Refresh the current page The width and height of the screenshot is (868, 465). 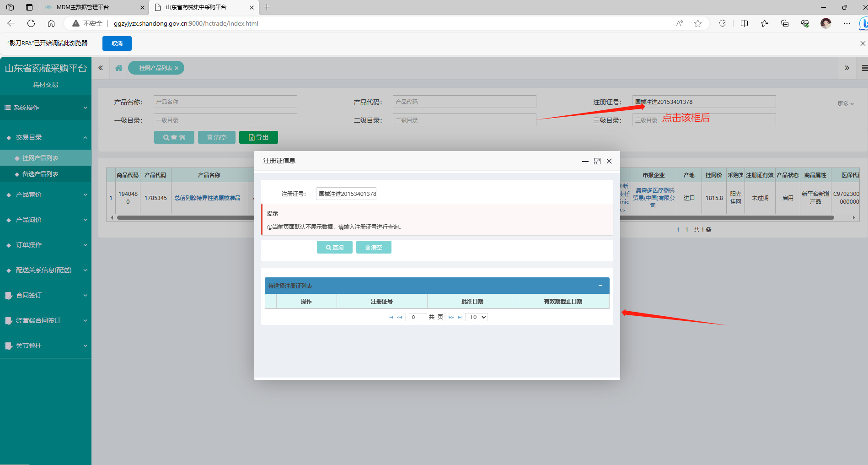pyautogui.click(x=31, y=23)
